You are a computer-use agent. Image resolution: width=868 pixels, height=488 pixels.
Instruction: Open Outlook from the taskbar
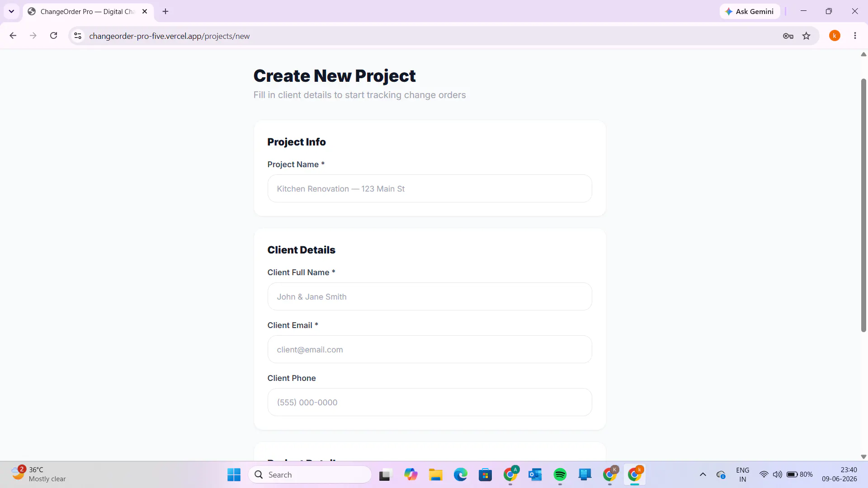535,474
